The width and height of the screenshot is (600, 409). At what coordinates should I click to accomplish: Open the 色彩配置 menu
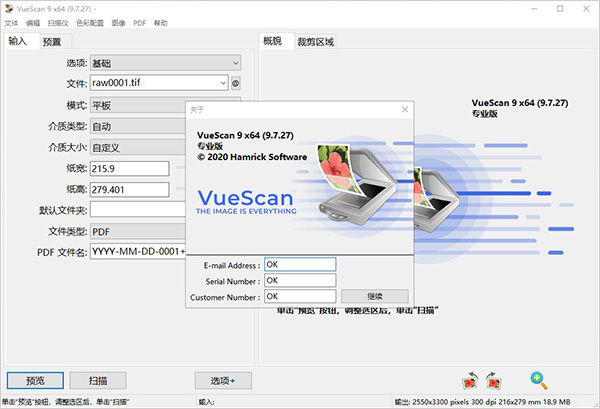click(90, 23)
